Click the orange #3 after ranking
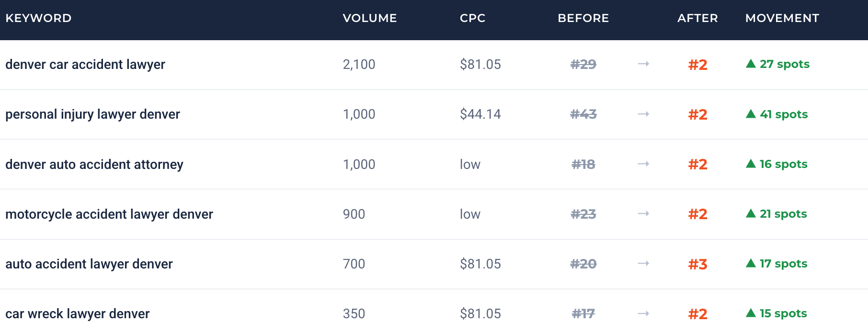868x334 pixels. 698,264
